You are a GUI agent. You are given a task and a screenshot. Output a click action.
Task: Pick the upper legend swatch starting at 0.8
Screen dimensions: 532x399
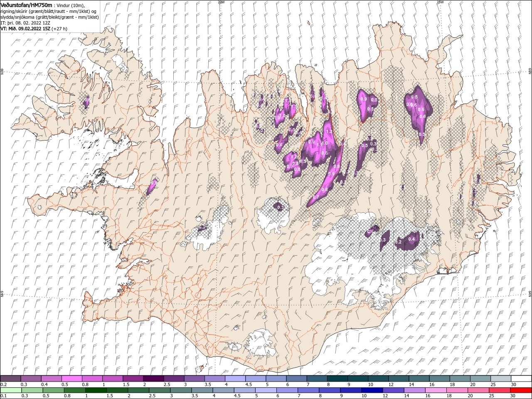92,379
